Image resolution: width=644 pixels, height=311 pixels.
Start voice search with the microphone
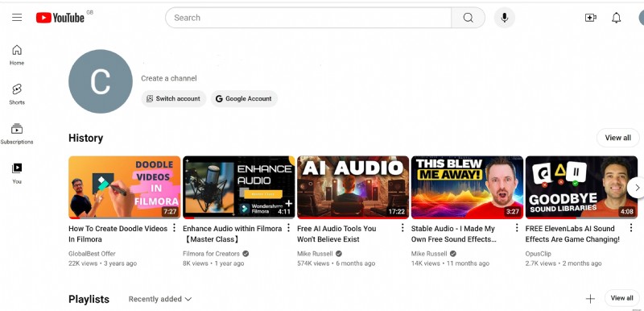pyautogui.click(x=505, y=18)
